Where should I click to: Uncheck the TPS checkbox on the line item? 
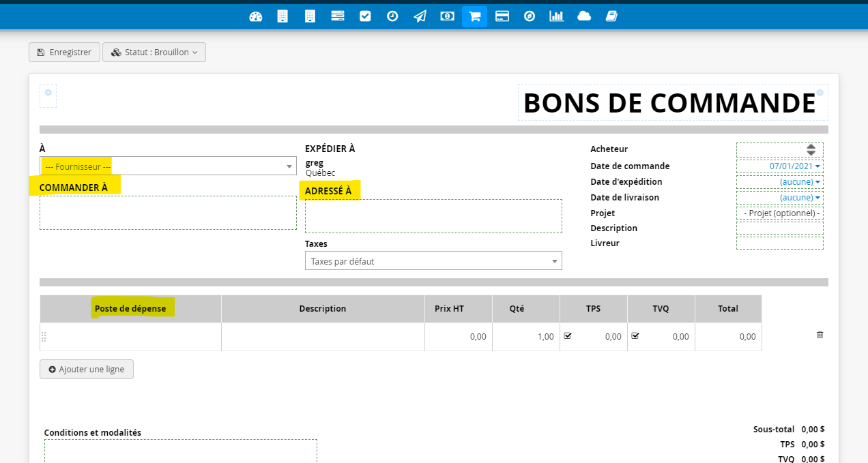pos(568,335)
